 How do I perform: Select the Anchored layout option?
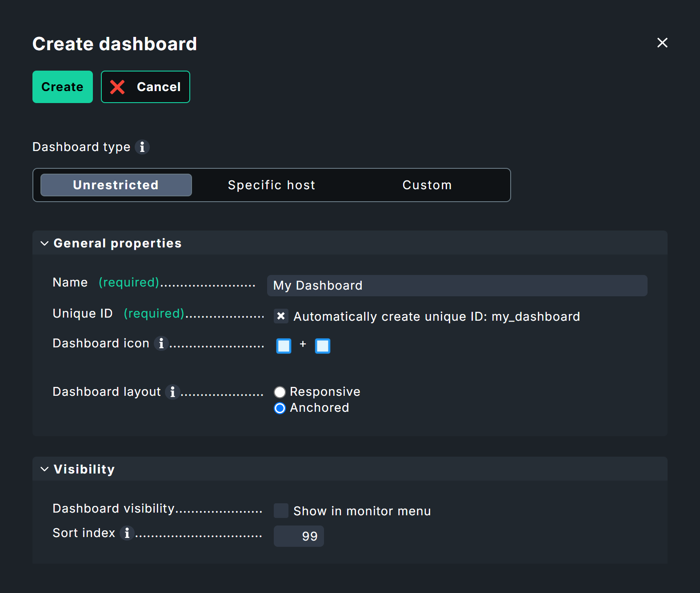[280, 408]
